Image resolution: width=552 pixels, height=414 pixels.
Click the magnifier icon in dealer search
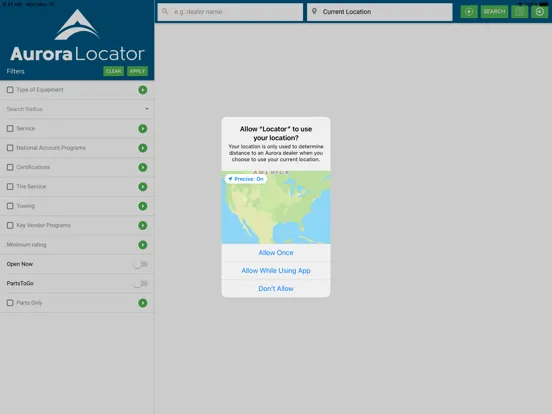pyautogui.click(x=165, y=11)
